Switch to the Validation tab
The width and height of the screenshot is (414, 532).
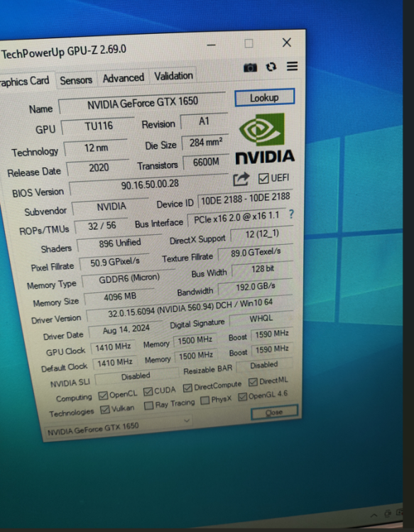tap(173, 76)
